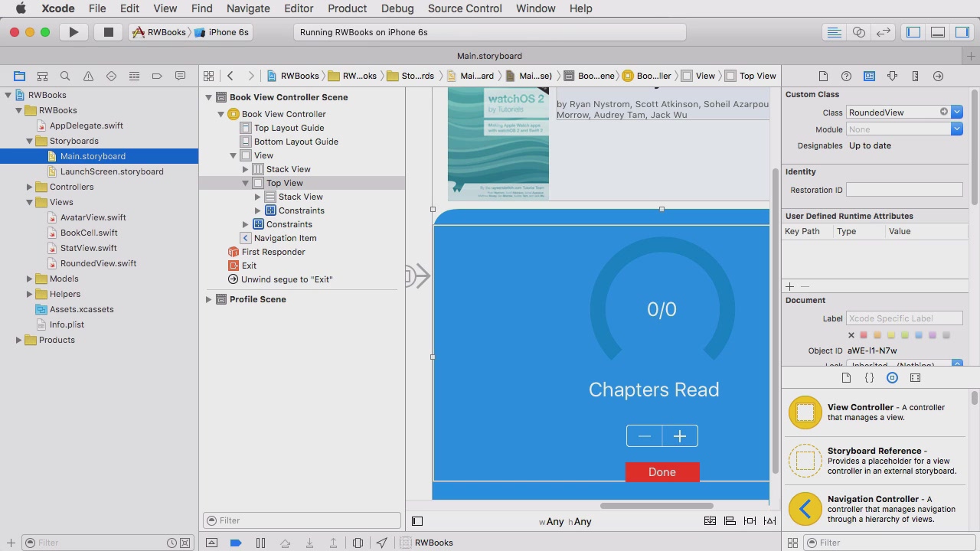Click the Restoration ID field
Image resolution: width=980 pixels, height=551 pixels.
tap(904, 190)
